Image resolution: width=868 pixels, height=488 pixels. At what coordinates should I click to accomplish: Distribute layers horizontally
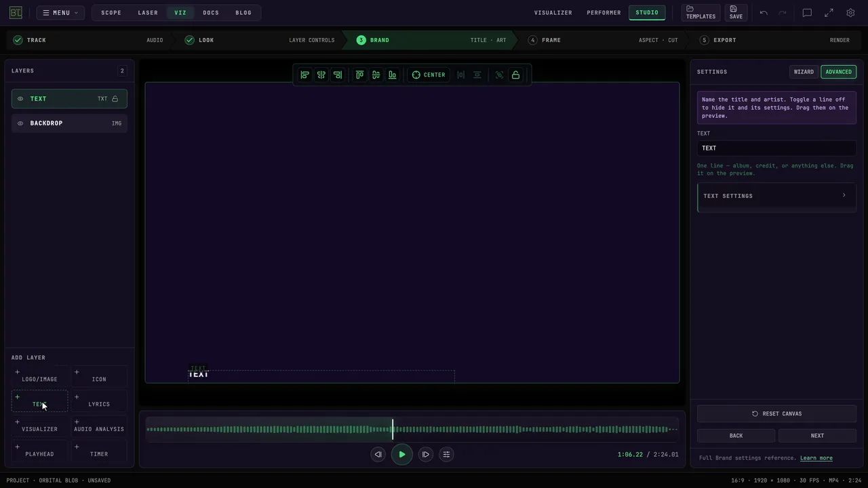[x=461, y=75]
